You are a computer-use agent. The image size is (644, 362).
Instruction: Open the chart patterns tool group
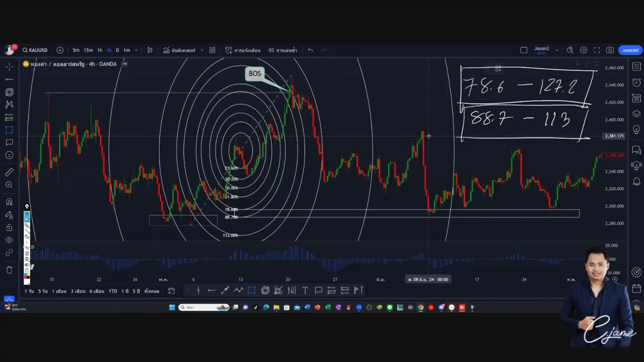pyautogui.click(x=9, y=105)
